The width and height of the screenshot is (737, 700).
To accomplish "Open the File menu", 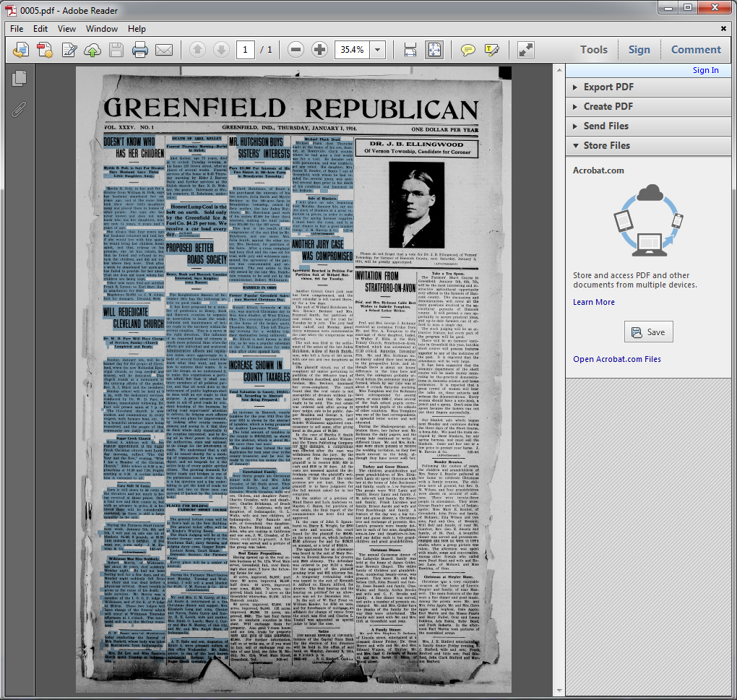I will [17, 29].
